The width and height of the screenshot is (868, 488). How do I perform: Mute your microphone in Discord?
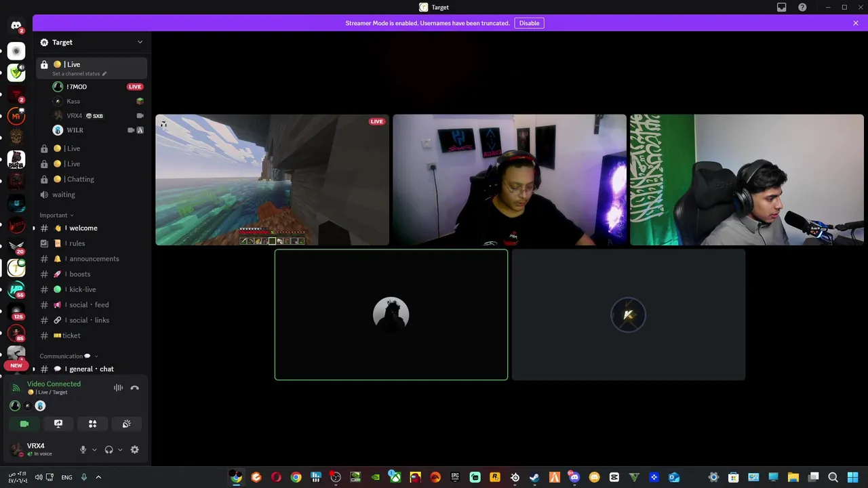click(83, 449)
